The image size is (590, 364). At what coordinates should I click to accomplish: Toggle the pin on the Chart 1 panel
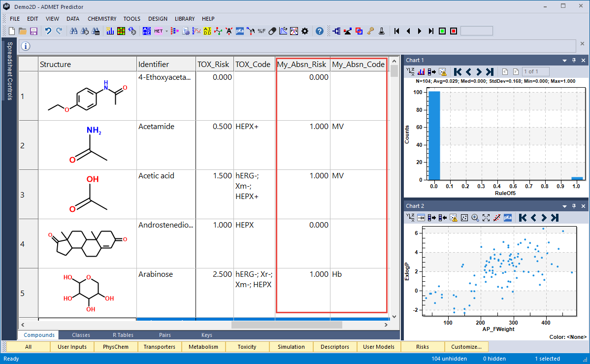point(574,60)
